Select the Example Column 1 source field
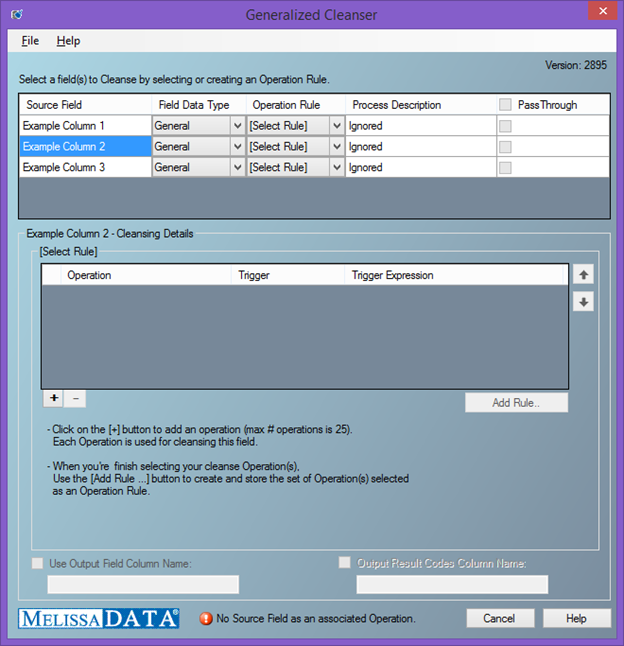Viewport: 624px width, 646px height. [84, 126]
